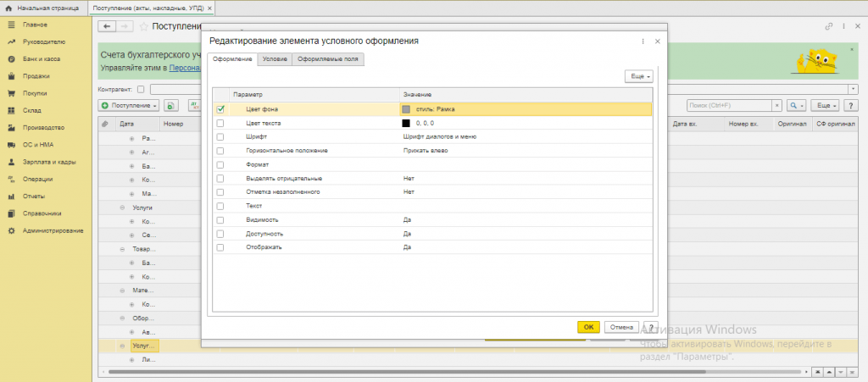Open the Оформляемые поля tab
Image resolution: width=868 pixels, height=382 pixels.
329,59
